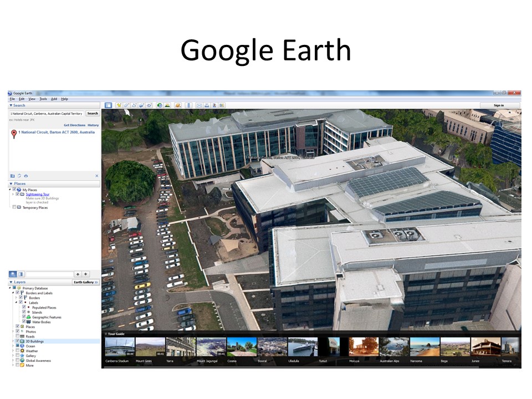Open the Edit menu
The image size is (532, 399).
tap(22, 99)
